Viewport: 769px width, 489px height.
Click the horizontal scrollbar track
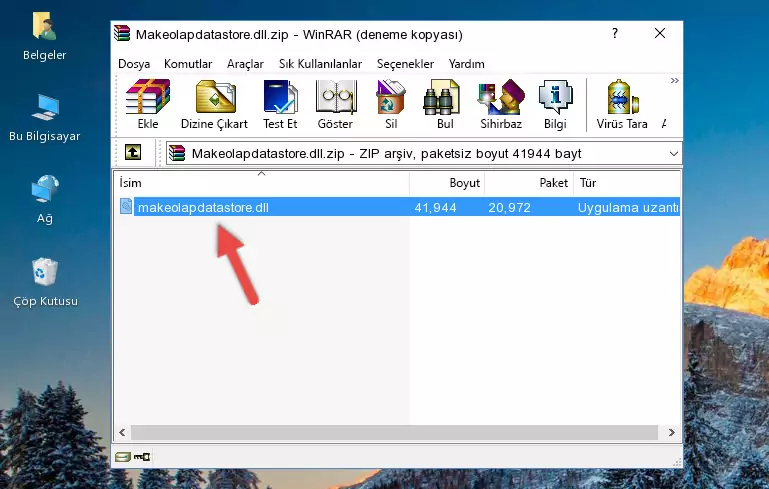click(x=394, y=433)
